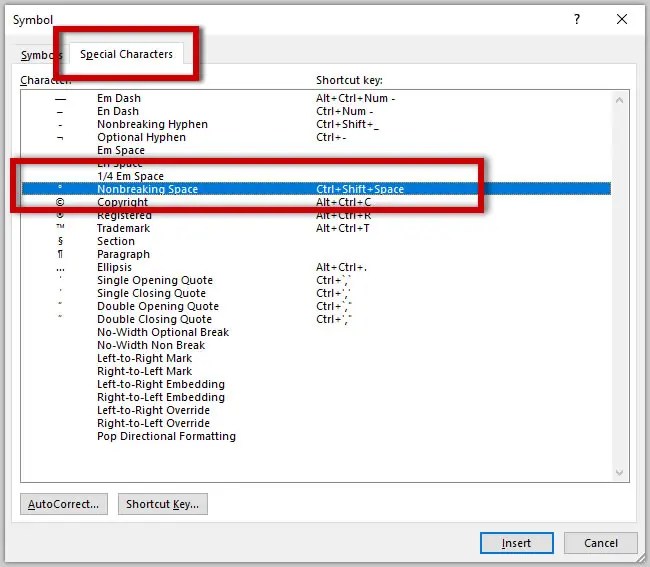
Task: Select Right-to-Left Embedding
Action: tap(316, 397)
